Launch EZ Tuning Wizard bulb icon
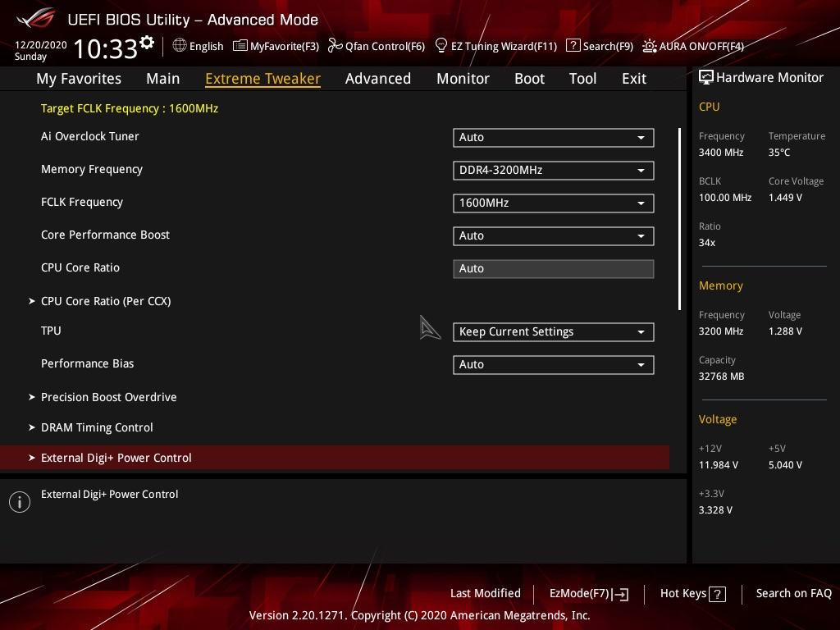The width and height of the screenshot is (840, 630). tap(441, 46)
